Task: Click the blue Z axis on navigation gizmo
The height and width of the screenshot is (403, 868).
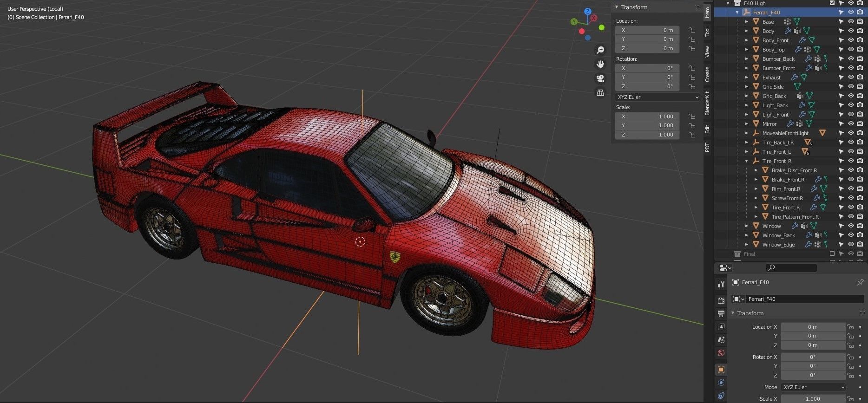Action: [588, 12]
